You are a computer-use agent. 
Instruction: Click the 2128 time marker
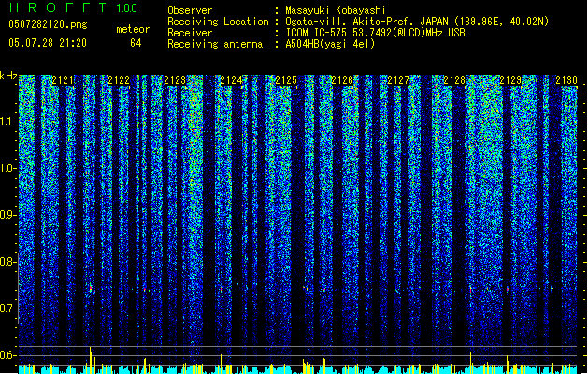(x=454, y=80)
